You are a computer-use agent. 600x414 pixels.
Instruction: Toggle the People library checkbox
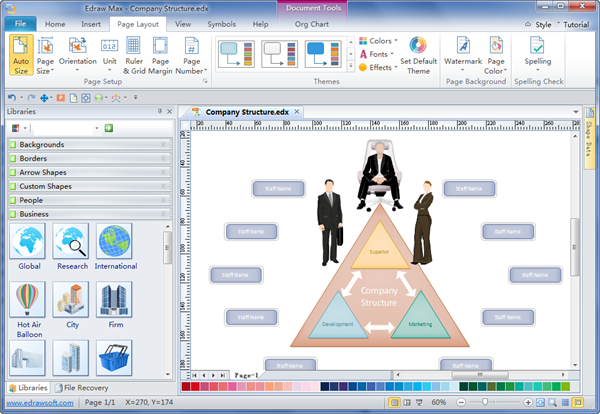tap(13, 200)
